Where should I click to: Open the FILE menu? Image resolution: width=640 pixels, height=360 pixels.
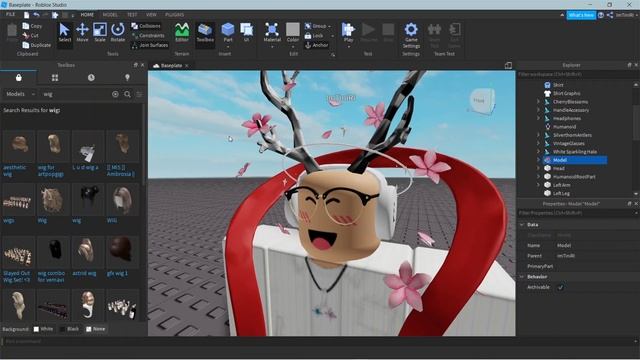[x=11, y=15]
